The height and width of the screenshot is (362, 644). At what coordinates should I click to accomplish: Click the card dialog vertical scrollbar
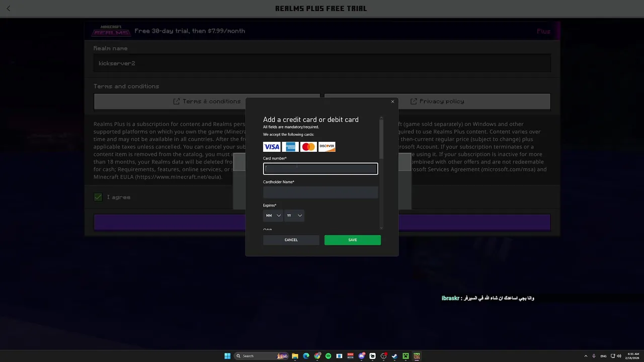click(381, 138)
